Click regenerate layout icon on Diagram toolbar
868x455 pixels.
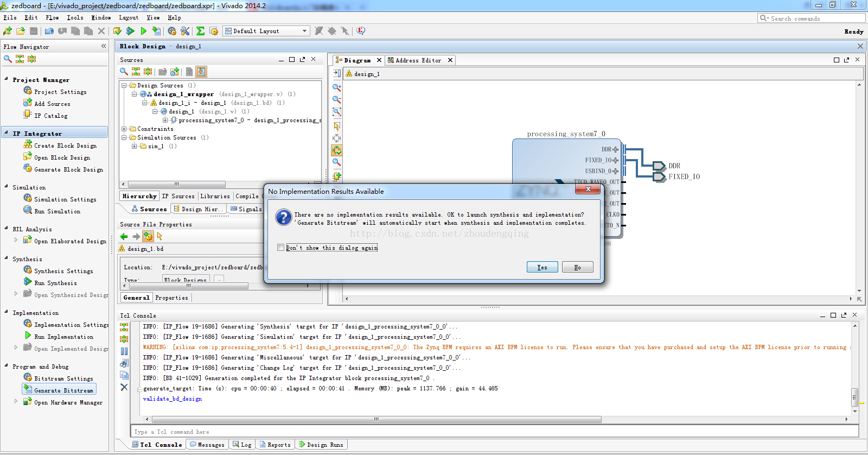337,150
